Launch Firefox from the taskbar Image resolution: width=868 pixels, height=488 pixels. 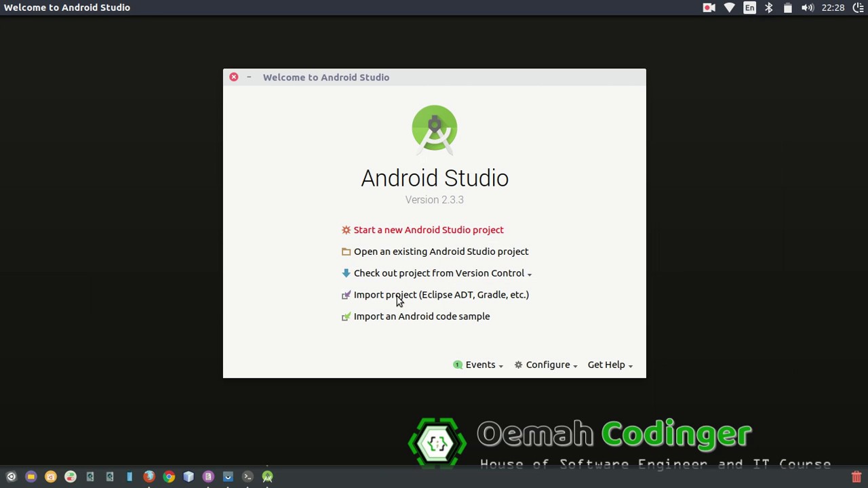pos(149,476)
